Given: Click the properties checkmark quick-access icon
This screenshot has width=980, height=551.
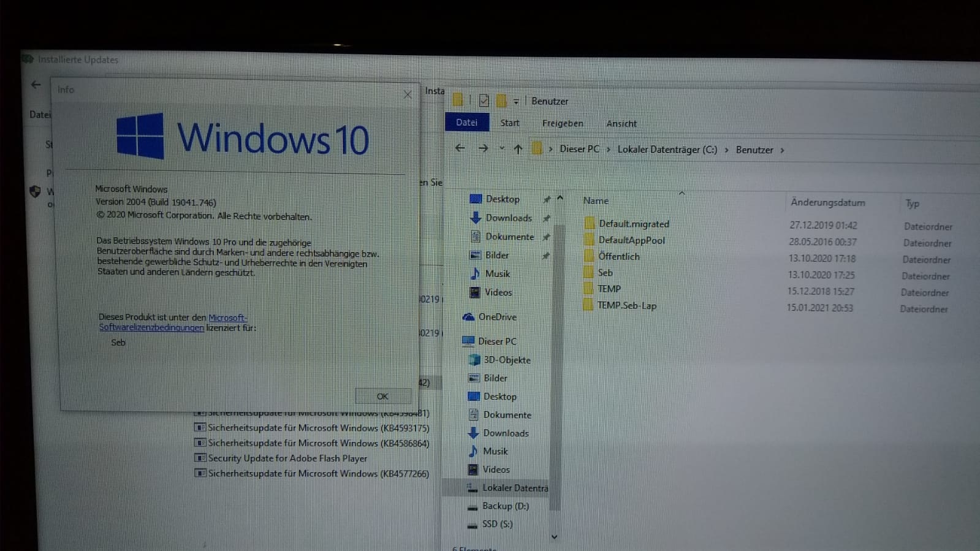Looking at the screenshot, I should point(484,100).
